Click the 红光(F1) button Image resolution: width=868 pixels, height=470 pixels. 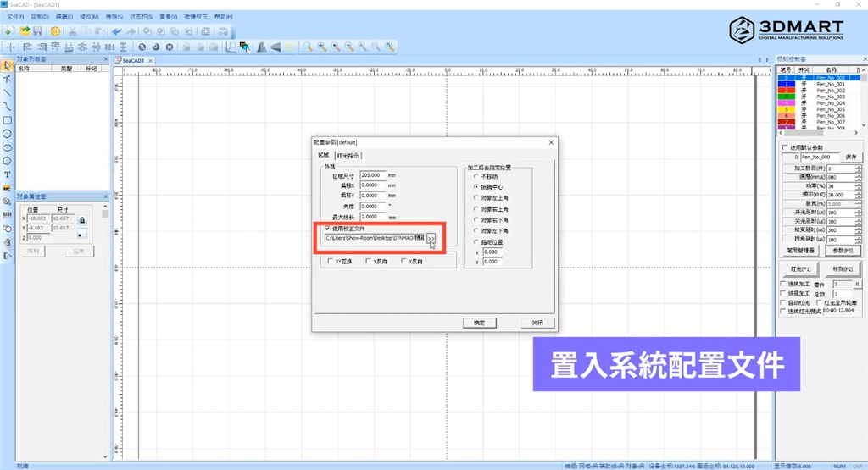[x=798, y=268]
